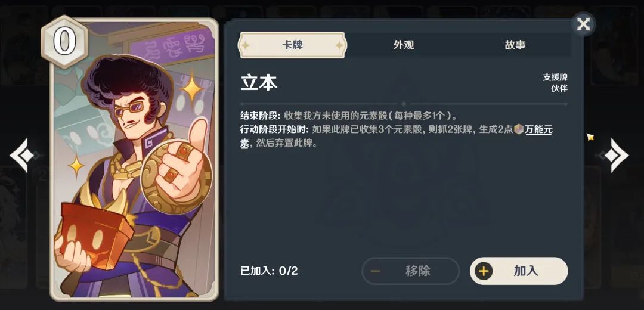This screenshot has height=310, width=644.
Task: Click the 立本 card artwork
Action: coord(134,159)
